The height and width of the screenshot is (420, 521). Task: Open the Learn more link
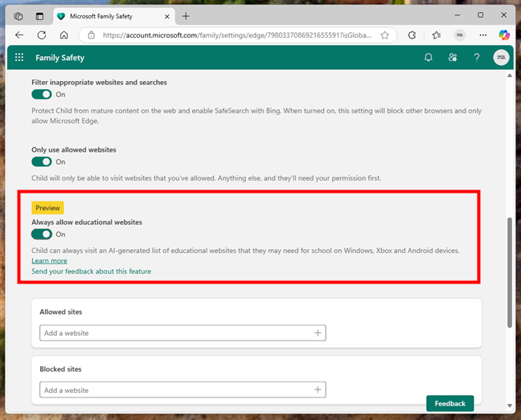(49, 261)
